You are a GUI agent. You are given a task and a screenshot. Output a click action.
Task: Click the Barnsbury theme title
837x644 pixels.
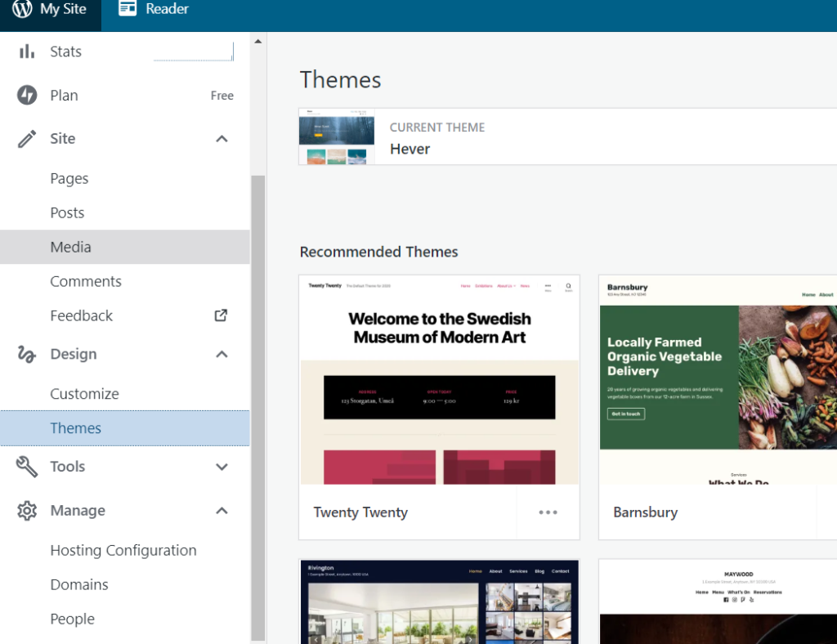point(646,512)
